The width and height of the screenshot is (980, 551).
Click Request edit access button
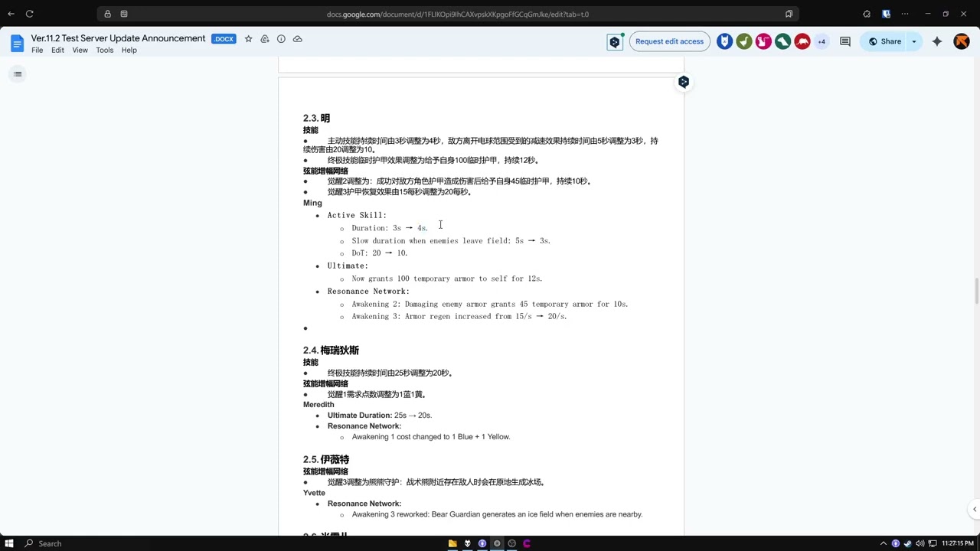point(669,41)
